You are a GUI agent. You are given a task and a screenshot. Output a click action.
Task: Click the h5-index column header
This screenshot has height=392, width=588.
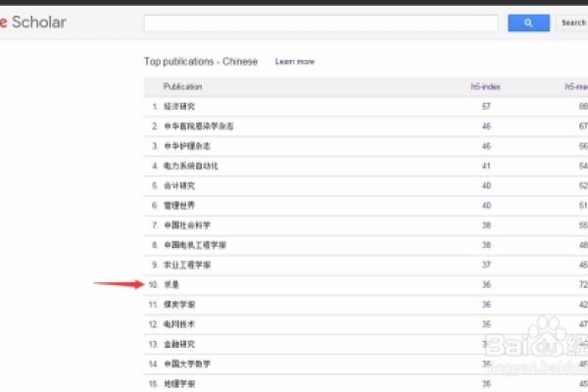(x=486, y=86)
